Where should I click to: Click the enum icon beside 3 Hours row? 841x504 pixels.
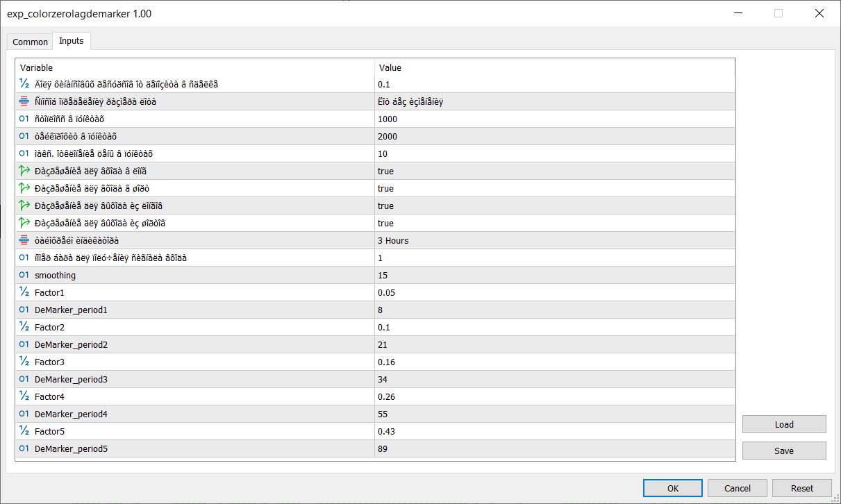pos(24,240)
